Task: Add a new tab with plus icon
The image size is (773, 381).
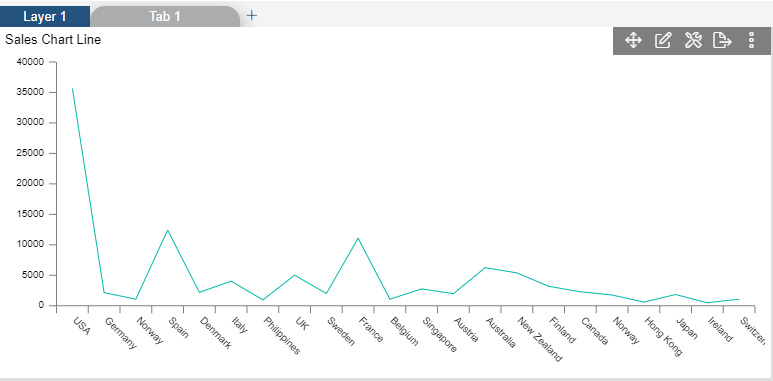Action: pos(251,15)
